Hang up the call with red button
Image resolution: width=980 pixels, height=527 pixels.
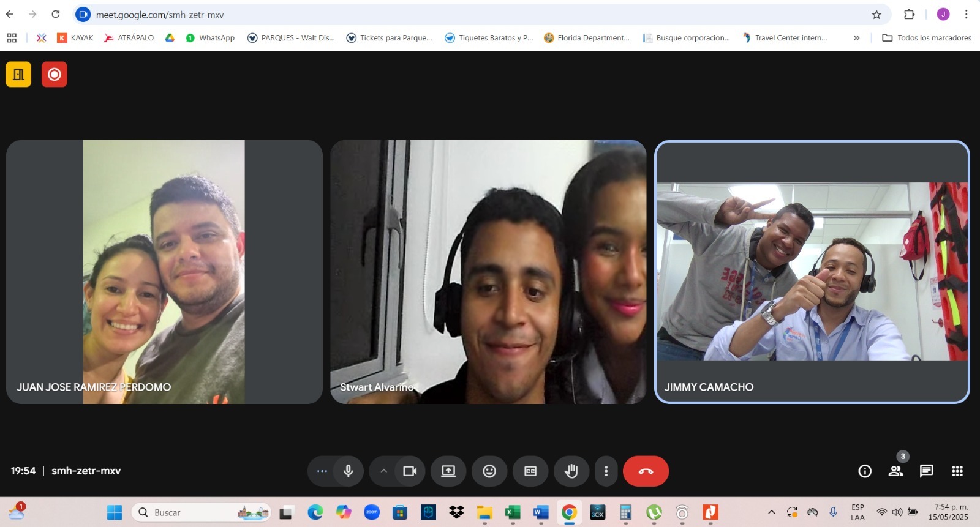point(646,471)
